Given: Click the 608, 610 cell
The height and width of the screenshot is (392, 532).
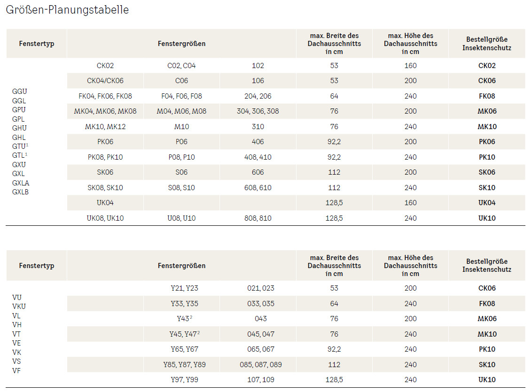Looking at the screenshot, I should pos(258,188).
